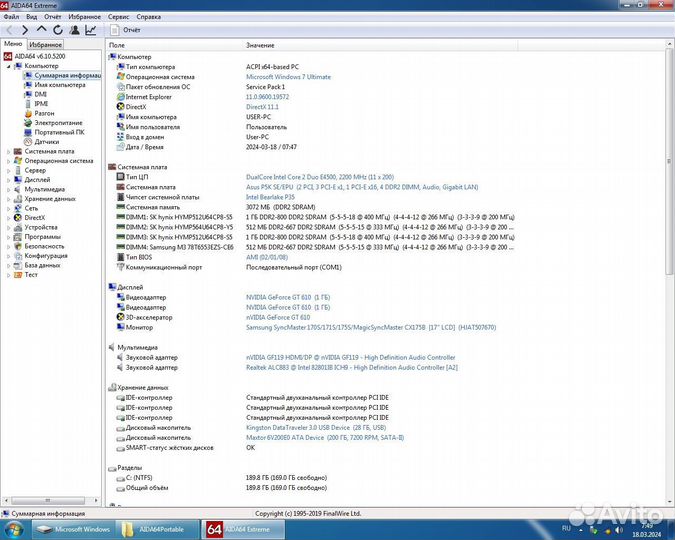Refresh the report with the circular arrow icon
675x540 pixels.
[x=58, y=30]
